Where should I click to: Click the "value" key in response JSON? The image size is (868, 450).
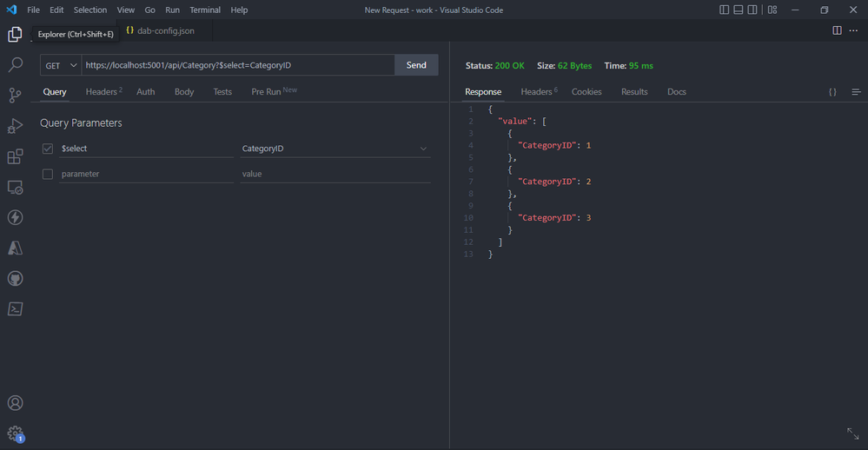(515, 122)
